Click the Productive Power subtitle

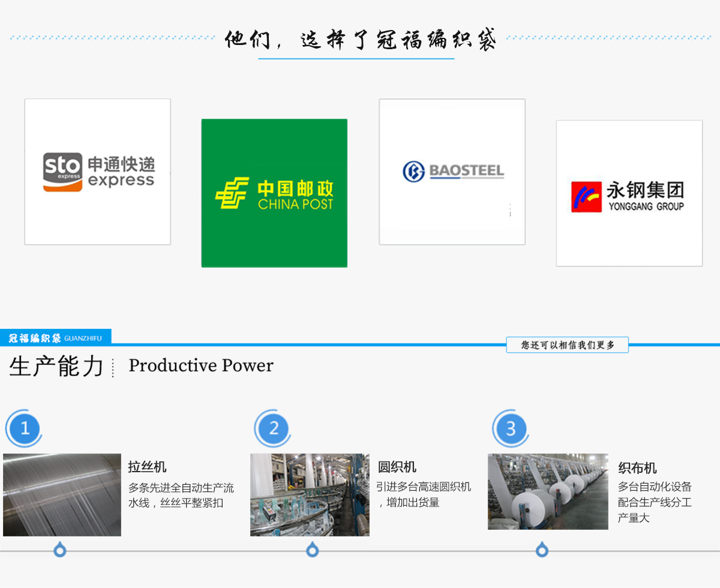[201, 365]
